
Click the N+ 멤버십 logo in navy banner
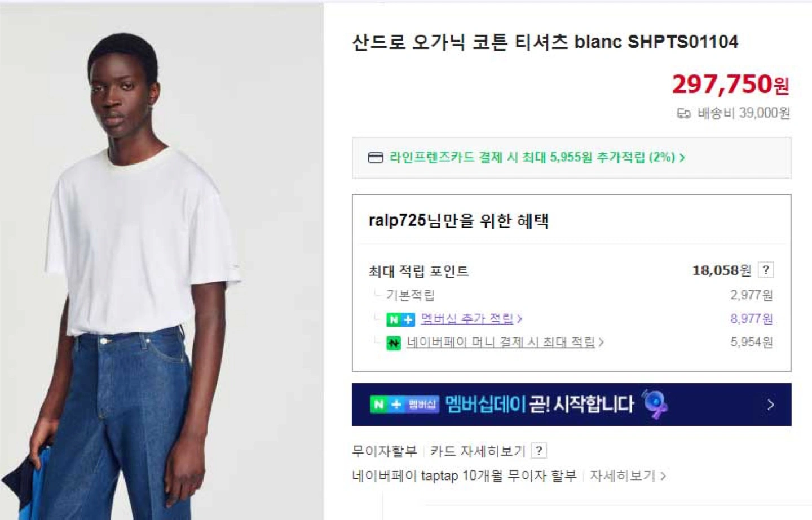click(404, 404)
